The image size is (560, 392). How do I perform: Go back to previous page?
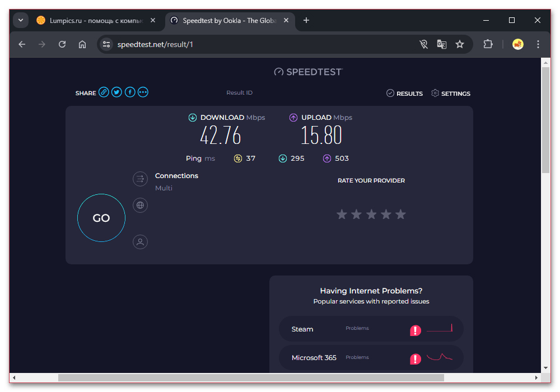[22, 44]
